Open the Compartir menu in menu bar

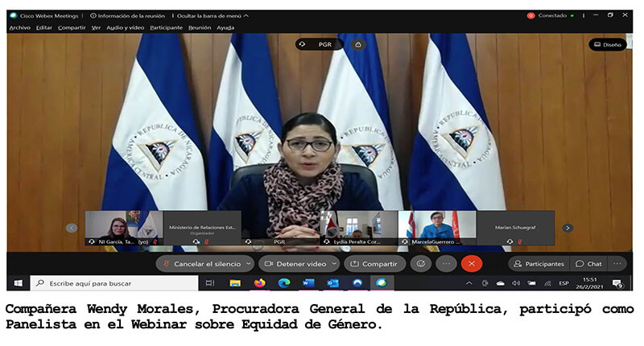(x=72, y=27)
